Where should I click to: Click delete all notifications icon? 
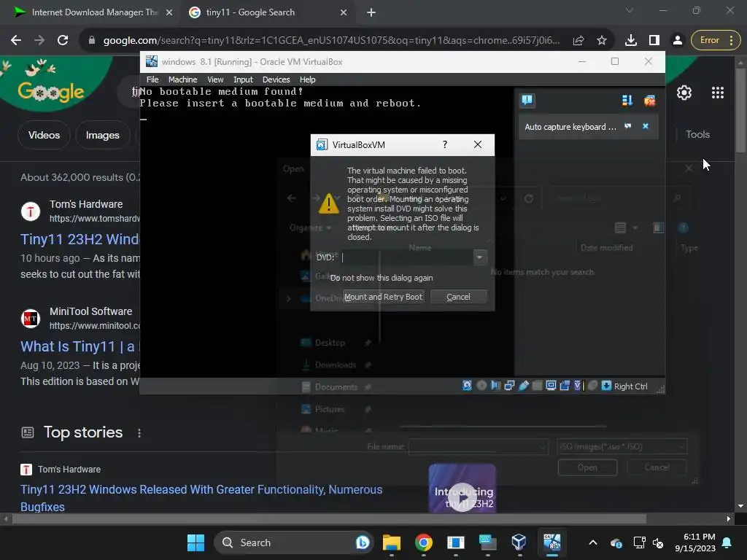pyautogui.click(x=649, y=100)
